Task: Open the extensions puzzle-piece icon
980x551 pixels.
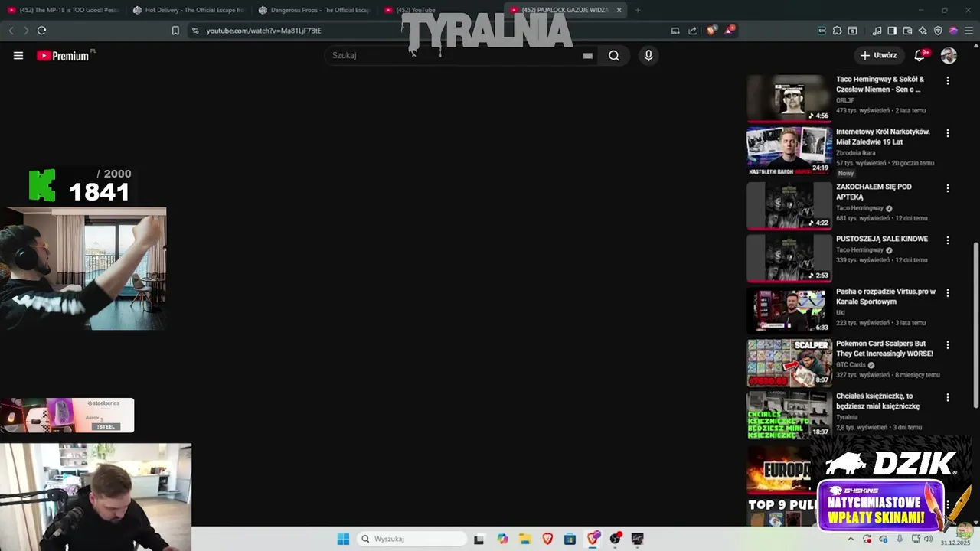Action: (x=837, y=31)
